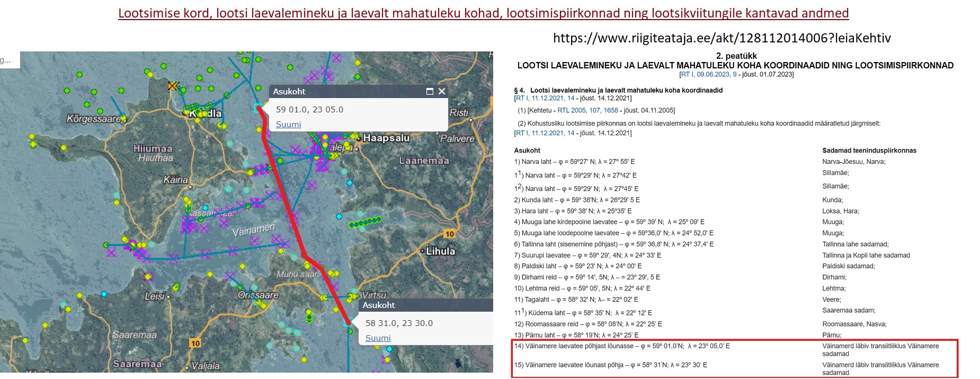Viewport: 980px width, 379px height.
Task: Select row 4) Muuga lahe kirdepoolne laevatee
Action: (609, 222)
